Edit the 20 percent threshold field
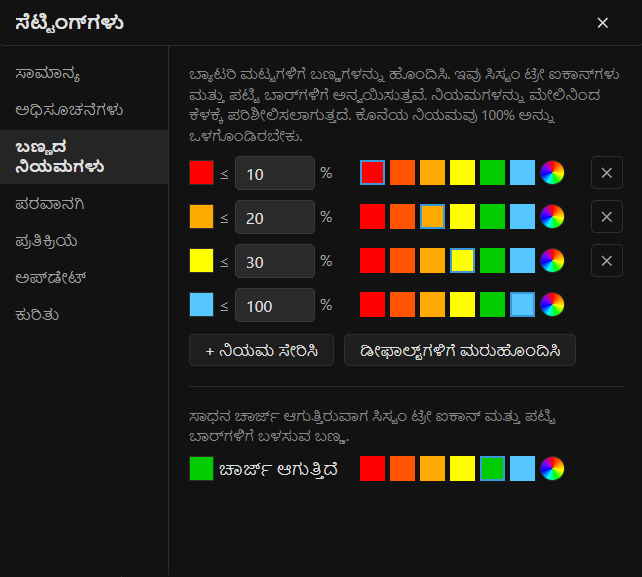 point(275,217)
